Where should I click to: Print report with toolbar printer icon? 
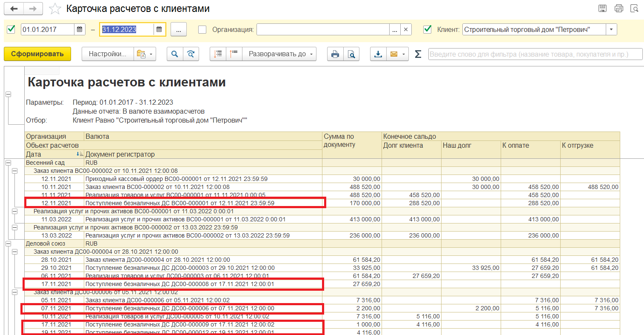click(335, 54)
